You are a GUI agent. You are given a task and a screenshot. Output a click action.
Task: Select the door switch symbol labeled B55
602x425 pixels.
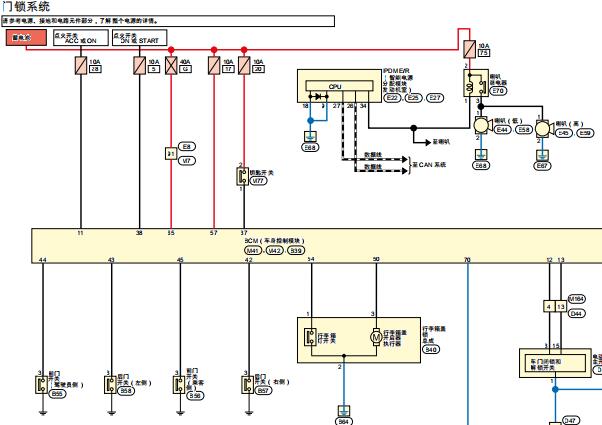(x=42, y=385)
